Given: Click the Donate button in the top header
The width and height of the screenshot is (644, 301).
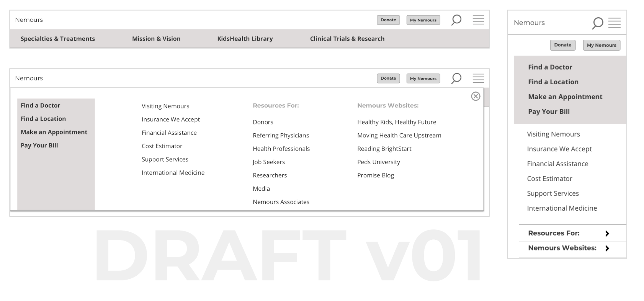Looking at the screenshot, I should [x=388, y=20].
